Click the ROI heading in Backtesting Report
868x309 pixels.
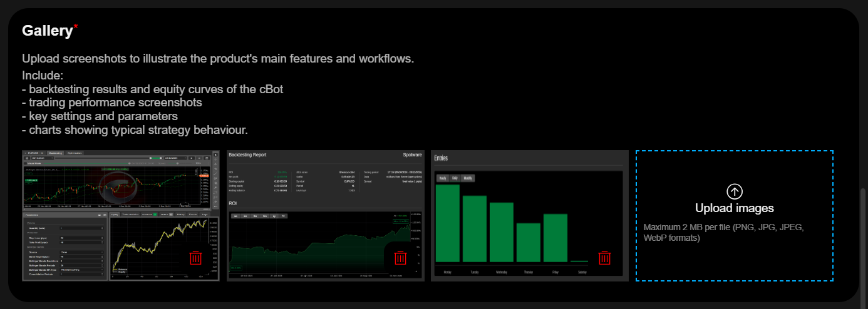click(x=233, y=203)
